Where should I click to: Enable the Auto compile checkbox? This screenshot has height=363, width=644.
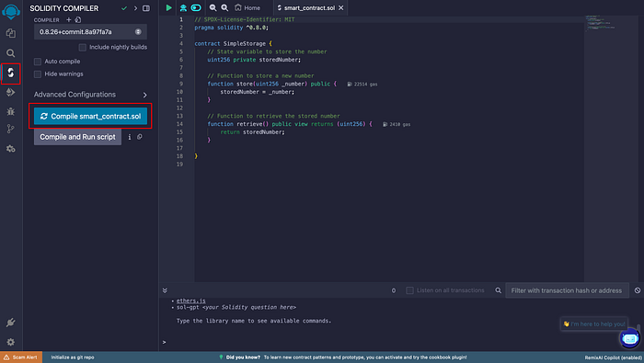point(38,62)
